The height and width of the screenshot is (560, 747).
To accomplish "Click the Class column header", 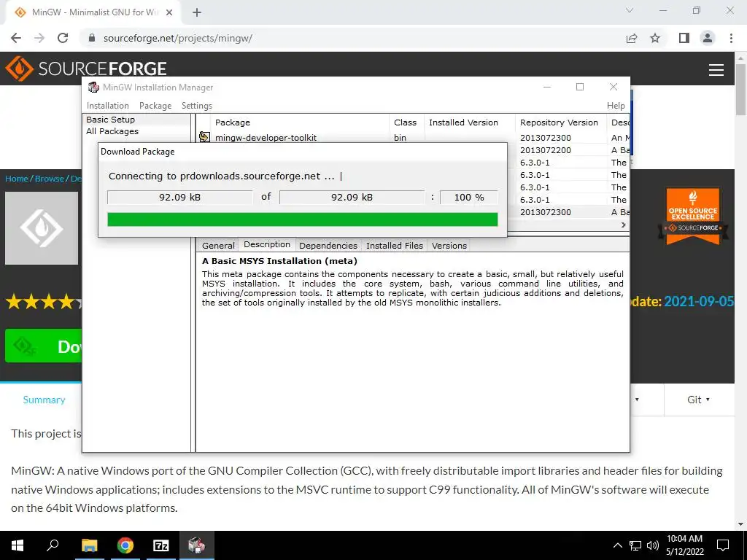I will coord(406,122).
